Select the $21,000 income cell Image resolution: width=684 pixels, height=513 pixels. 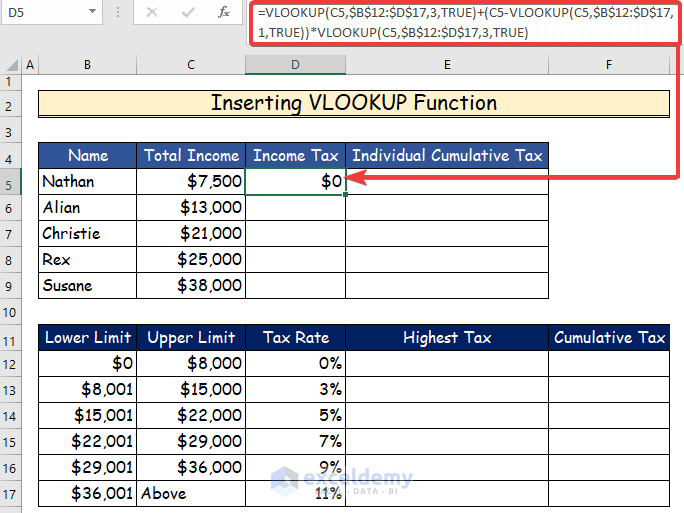(191, 234)
